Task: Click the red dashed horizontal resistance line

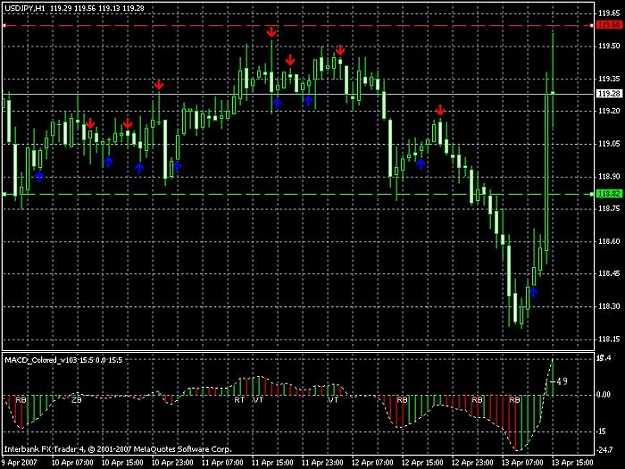Action: click(297, 26)
